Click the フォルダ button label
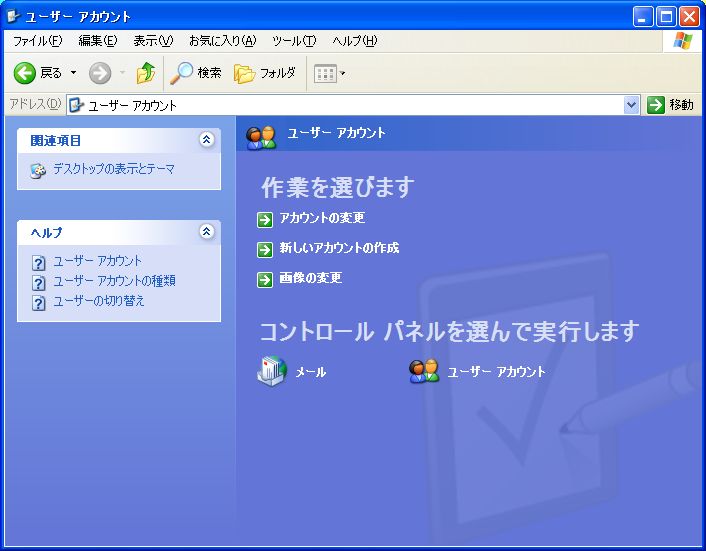Image resolution: width=706 pixels, height=551 pixels. coord(277,72)
